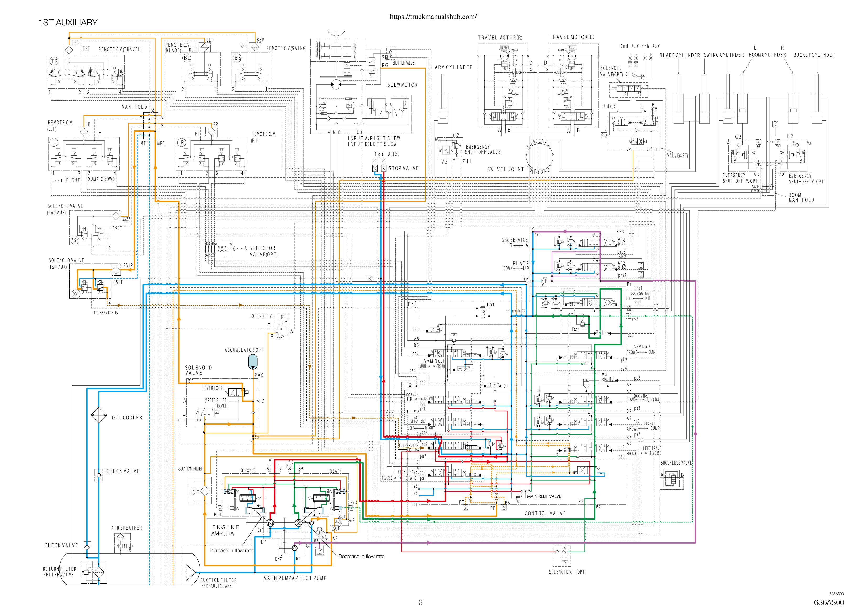The height and width of the screenshot is (614, 868).
Task: Click the SHUTTLE VALVE label
Action: tap(403, 63)
